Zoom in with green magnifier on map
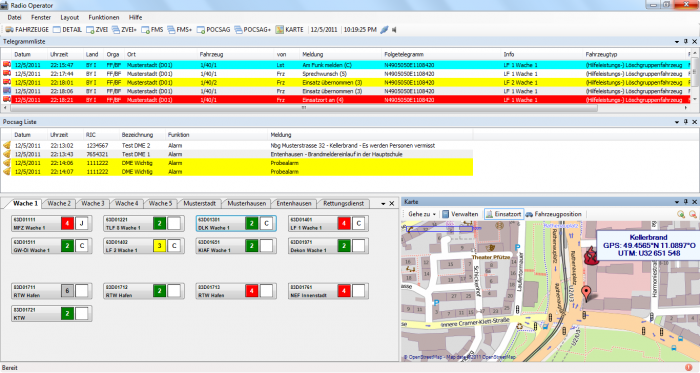Image resolution: width=700 pixels, height=373 pixels. click(x=681, y=214)
